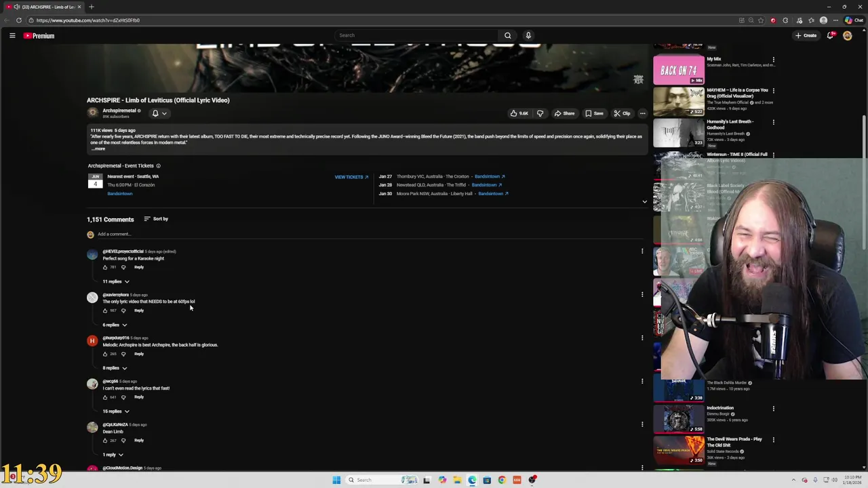Expand 6 replies under 60fps comment

115,325
